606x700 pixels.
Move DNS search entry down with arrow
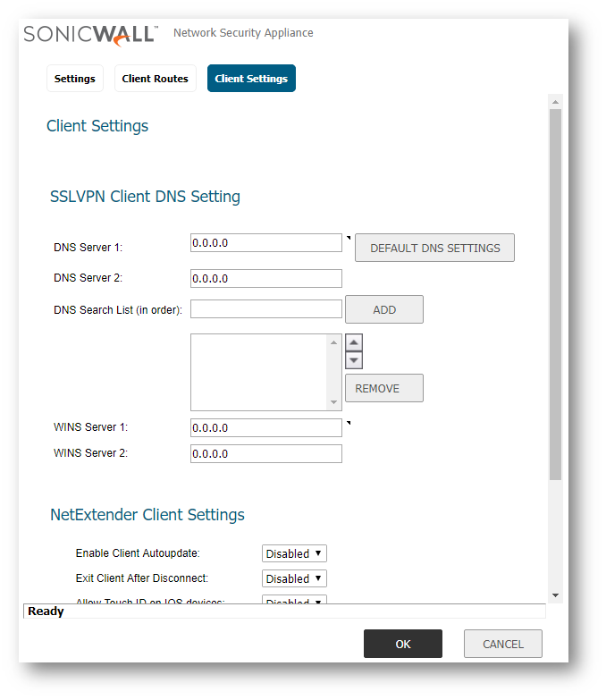point(354,360)
